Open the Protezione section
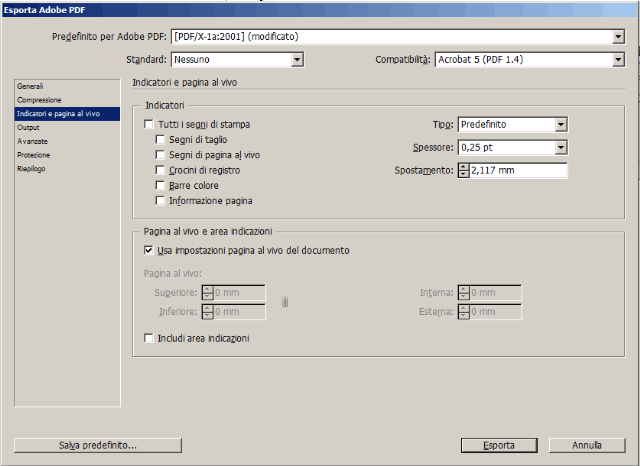 pyautogui.click(x=67, y=155)
